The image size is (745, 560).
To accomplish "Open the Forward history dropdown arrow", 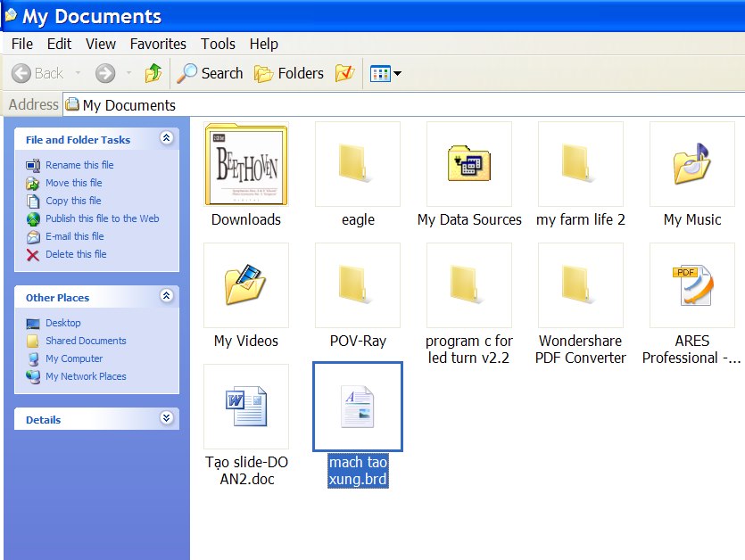I will pyautogui.click(x=128, y=73).
